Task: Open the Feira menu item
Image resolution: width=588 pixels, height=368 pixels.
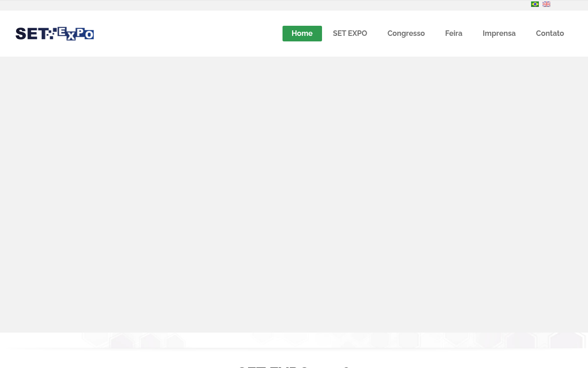Action: (454, 34)
